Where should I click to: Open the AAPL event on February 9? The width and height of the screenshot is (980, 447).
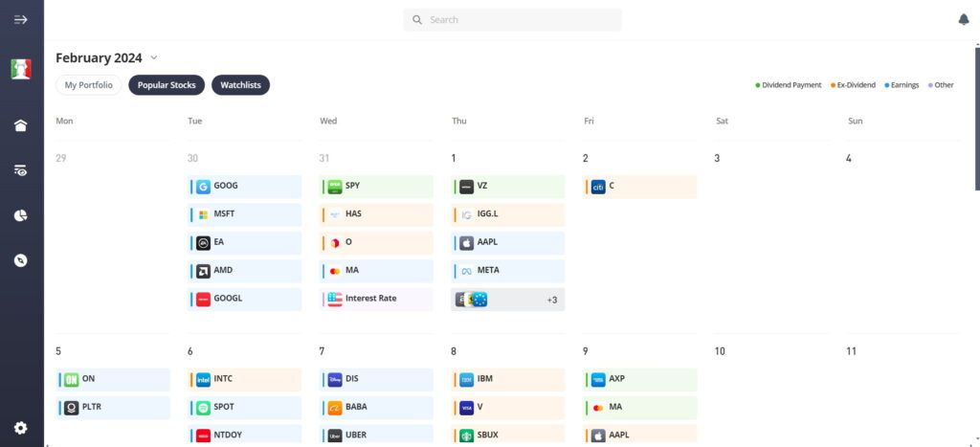point(640,435)
